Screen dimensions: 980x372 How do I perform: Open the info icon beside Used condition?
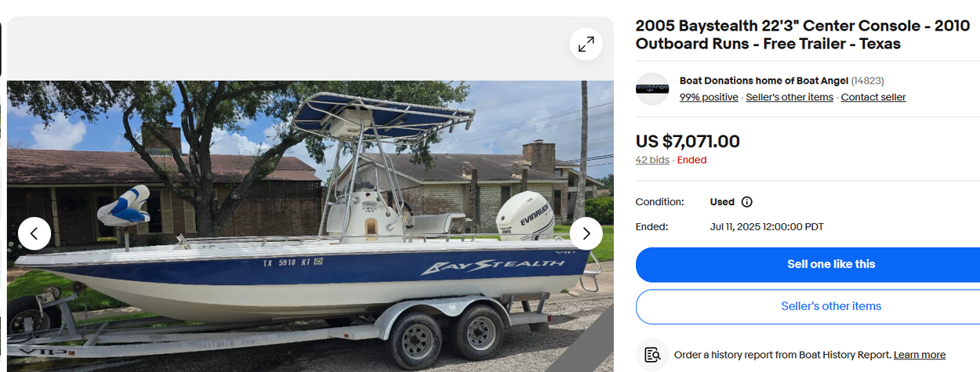tap(747, 202)
